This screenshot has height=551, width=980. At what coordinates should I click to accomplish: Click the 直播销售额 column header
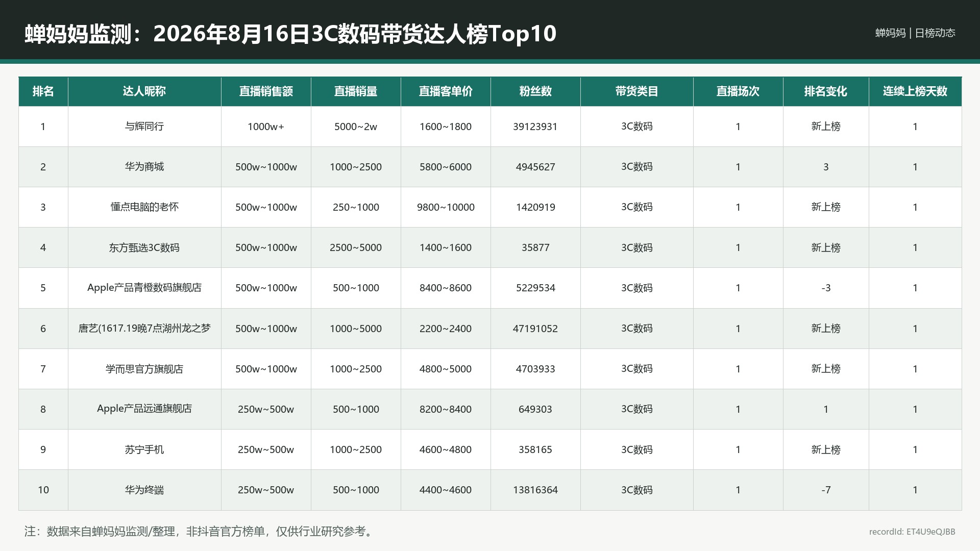click(266, 91)
